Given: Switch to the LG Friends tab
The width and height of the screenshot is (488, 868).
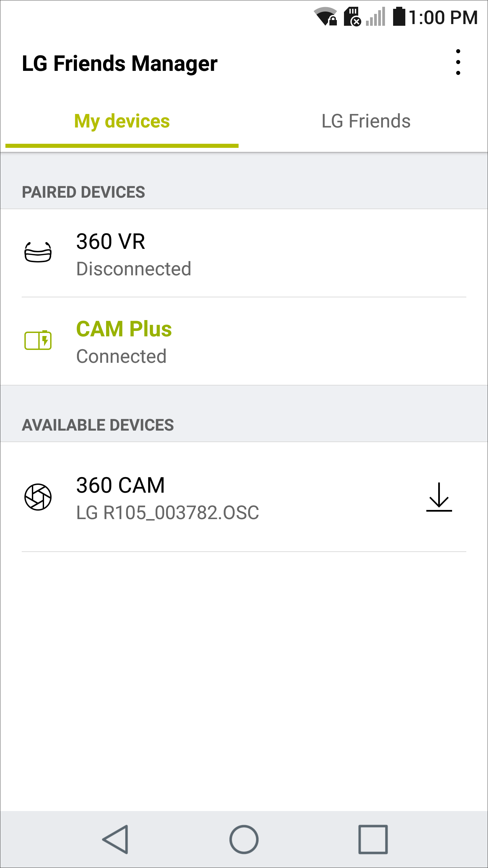Looking at the screenshot, I should [366, 121].
